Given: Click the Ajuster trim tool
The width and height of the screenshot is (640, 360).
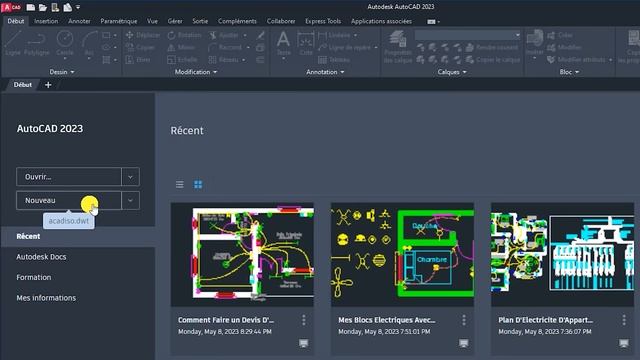Looking at the screenshot, I should (x=224, y=36).
